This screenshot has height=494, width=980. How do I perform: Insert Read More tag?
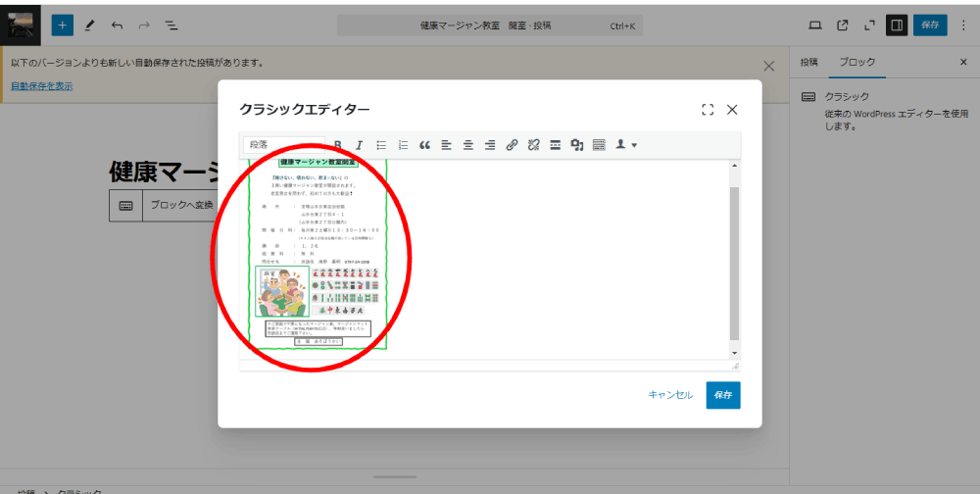point(555,145)
